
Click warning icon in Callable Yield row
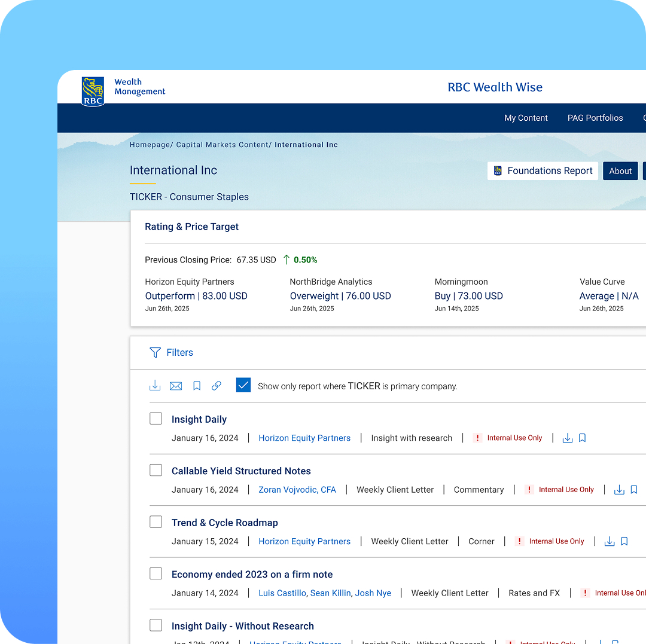pos(529,490)
